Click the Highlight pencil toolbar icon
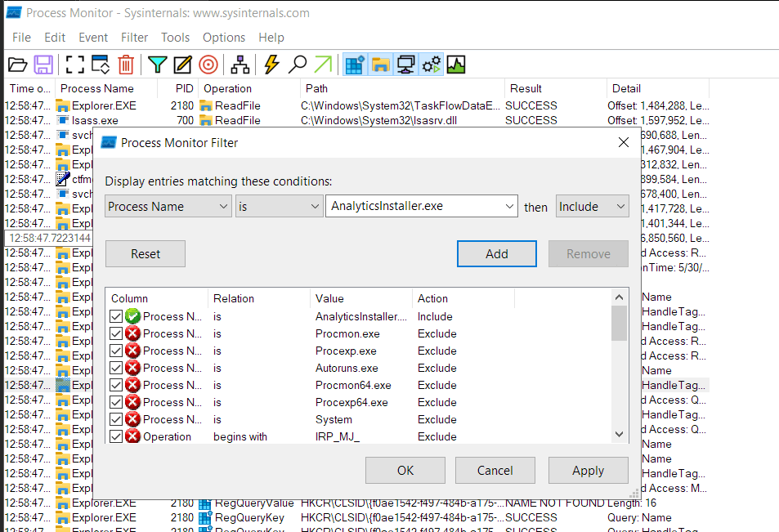 [182, 65]
